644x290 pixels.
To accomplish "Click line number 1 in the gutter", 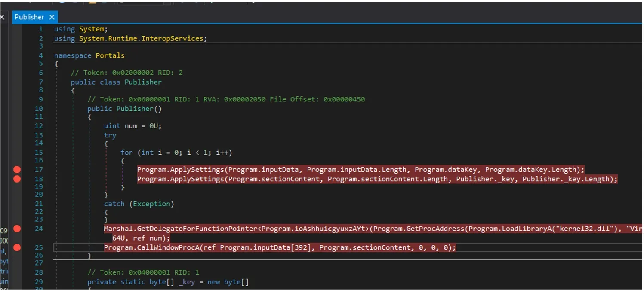I will [x=41, y=29].
